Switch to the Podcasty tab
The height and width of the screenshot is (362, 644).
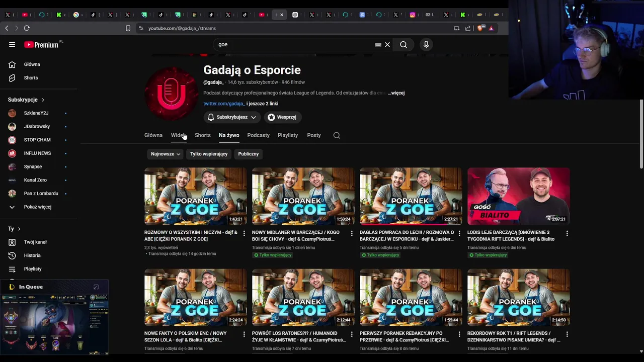(x=259, y=135)
